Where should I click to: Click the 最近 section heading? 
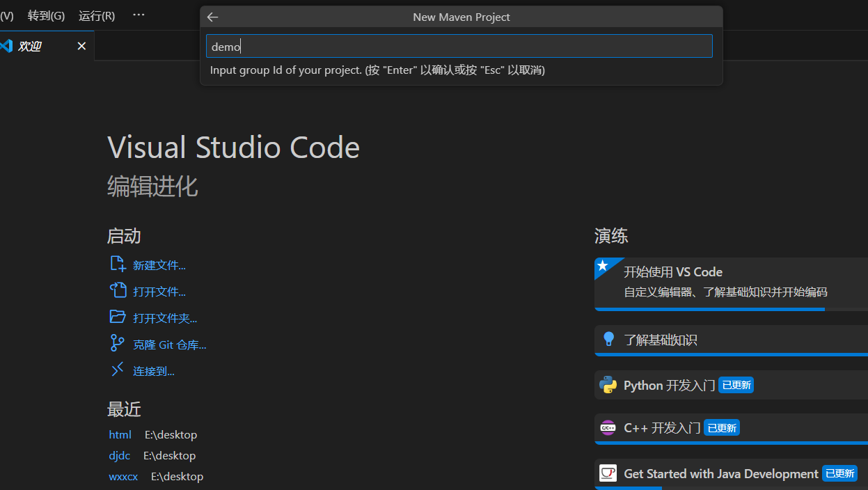click(x=124, y=409)
